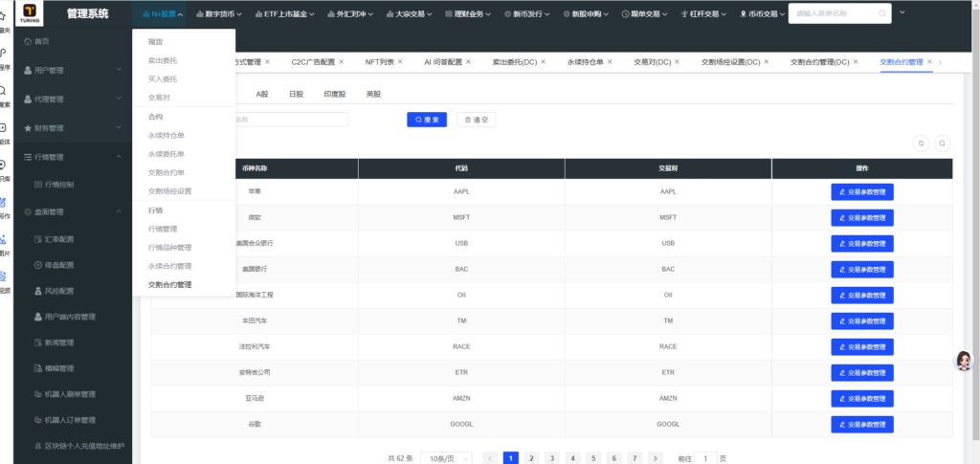Close the 交割合约管理(DC) tab
This screenshot has width=980, height=464.
[857, 62]
